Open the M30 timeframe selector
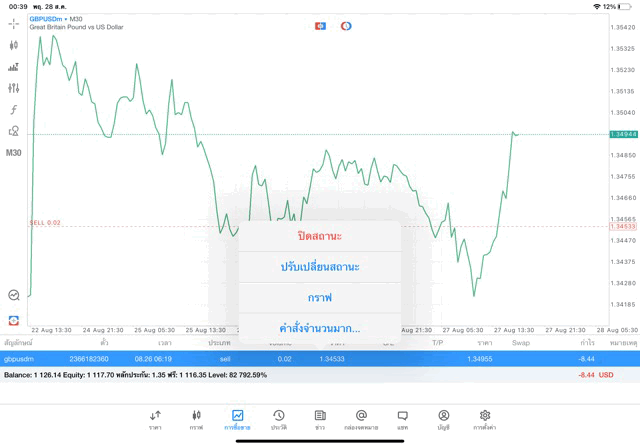The height and width of the screenshot is (447, 640). pyautogui.click(x=13, y=153)
